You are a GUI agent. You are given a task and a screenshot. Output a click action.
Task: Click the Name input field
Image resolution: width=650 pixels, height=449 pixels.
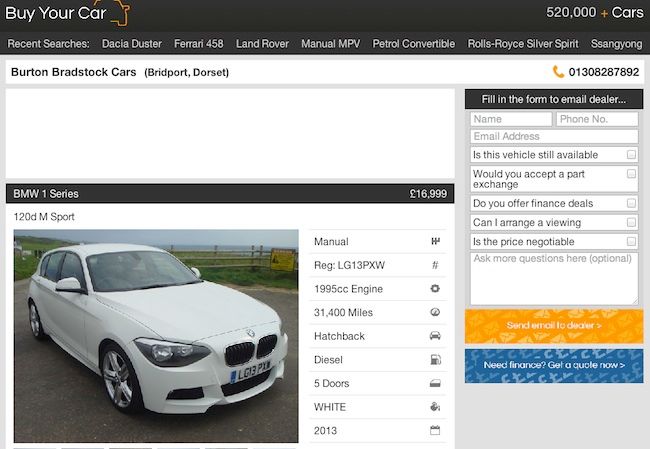511,119
